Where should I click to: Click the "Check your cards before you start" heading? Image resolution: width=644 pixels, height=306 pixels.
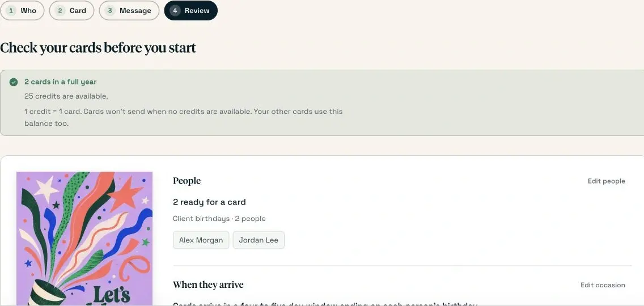click(98, 48)
